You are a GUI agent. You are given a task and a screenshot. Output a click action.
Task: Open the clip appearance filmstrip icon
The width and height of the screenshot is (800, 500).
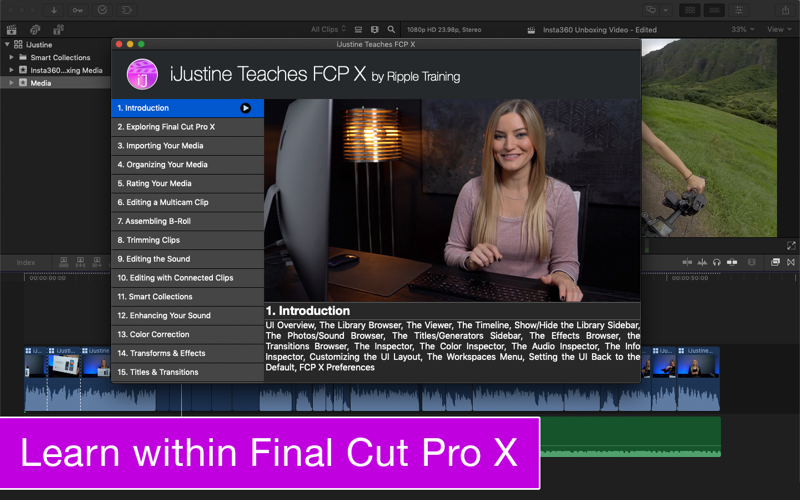pyautogui.click(x=752, y=262)
